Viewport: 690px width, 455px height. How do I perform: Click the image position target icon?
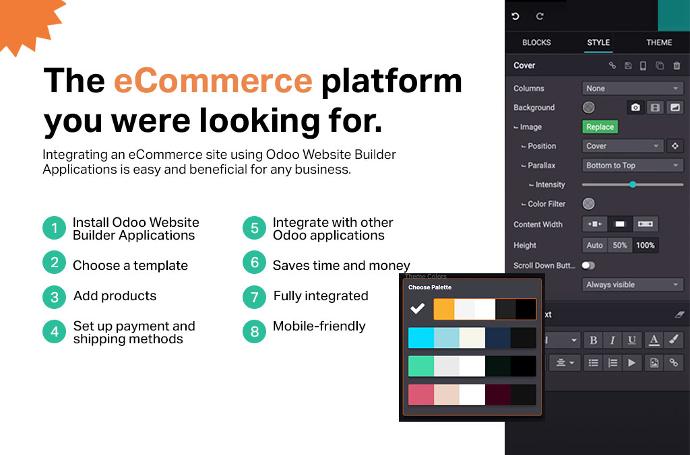(675, 146)
